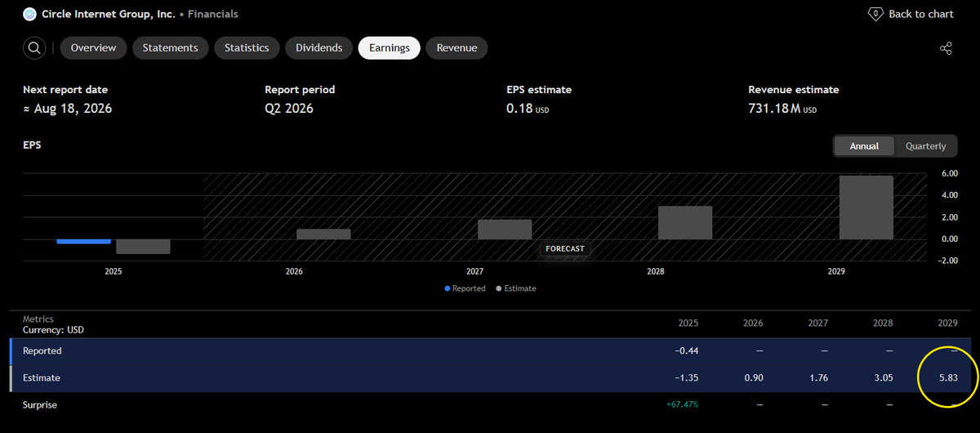Screen dimensions: 980x433
Task: Click the 2026 table column header
Action: tap(753, 324)
